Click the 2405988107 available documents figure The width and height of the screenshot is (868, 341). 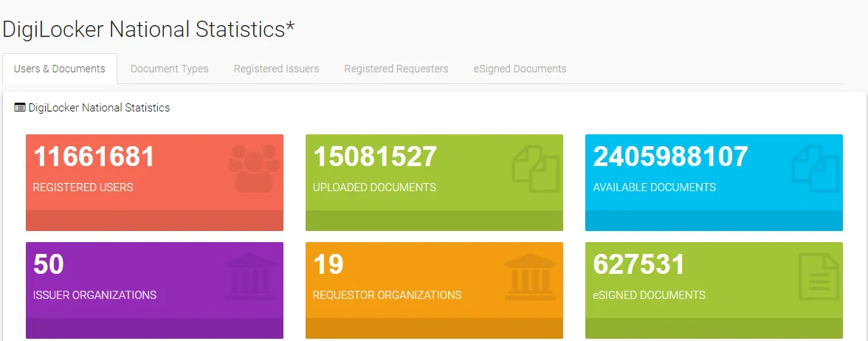[x=670, y=157]
